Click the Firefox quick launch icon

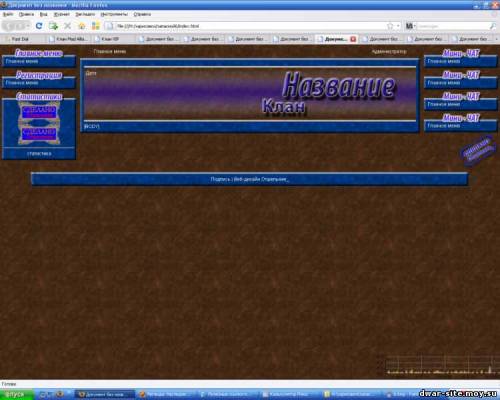pos(60,394)
